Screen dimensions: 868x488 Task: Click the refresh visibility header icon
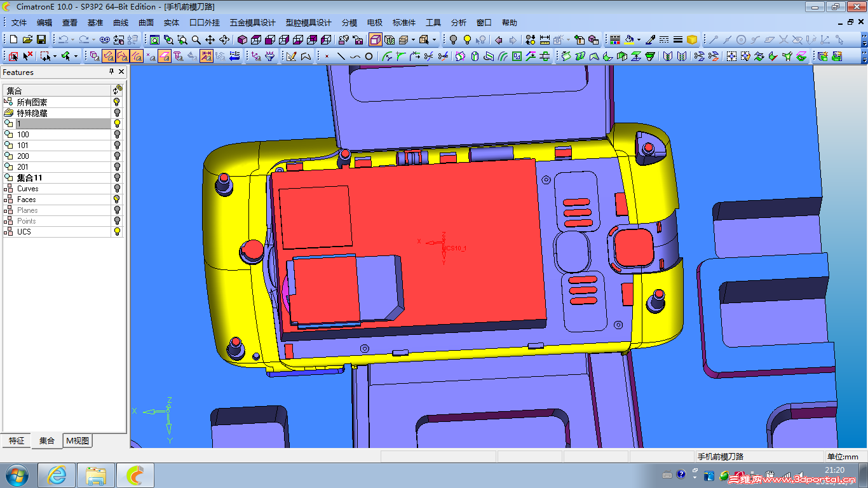pos(117,90)
